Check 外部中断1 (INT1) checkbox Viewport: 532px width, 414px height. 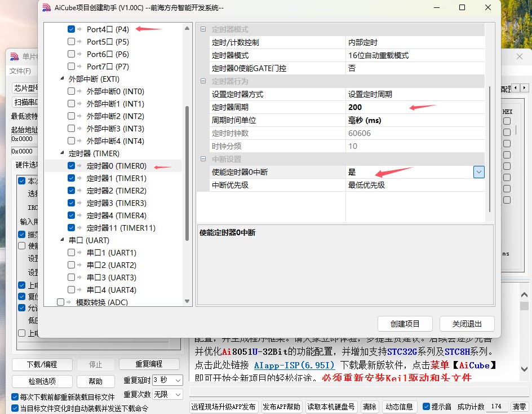(71, 104)
